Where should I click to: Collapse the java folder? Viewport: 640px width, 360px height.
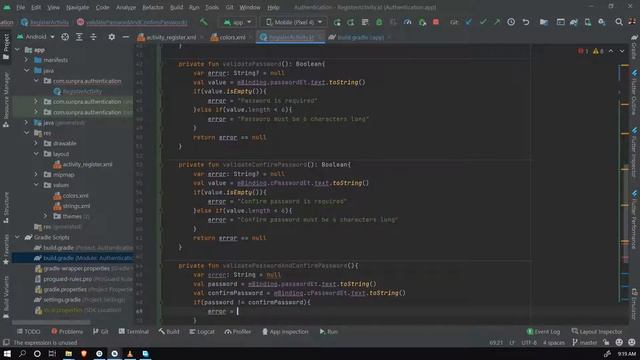[27, 70]
